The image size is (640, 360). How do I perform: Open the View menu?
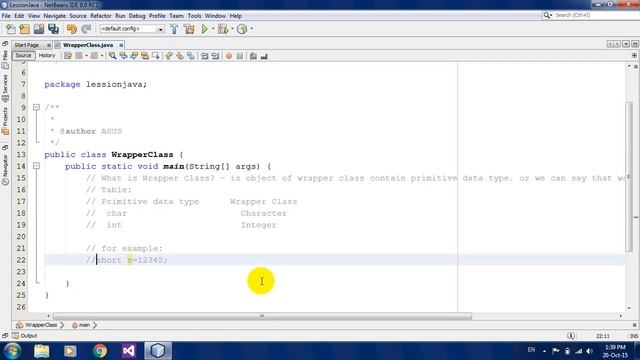[x=34, y=16]
